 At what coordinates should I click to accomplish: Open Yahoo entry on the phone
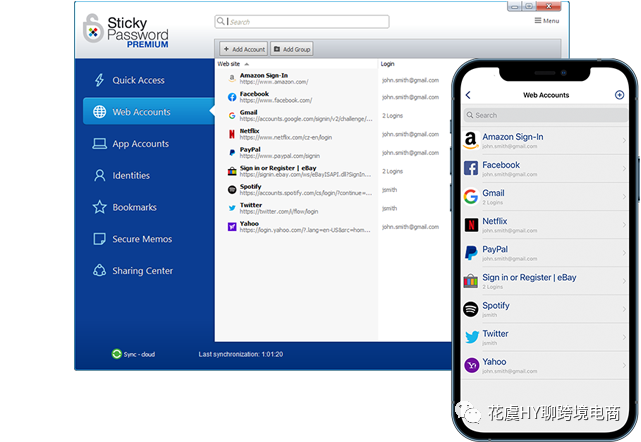[x=545, y=366]
